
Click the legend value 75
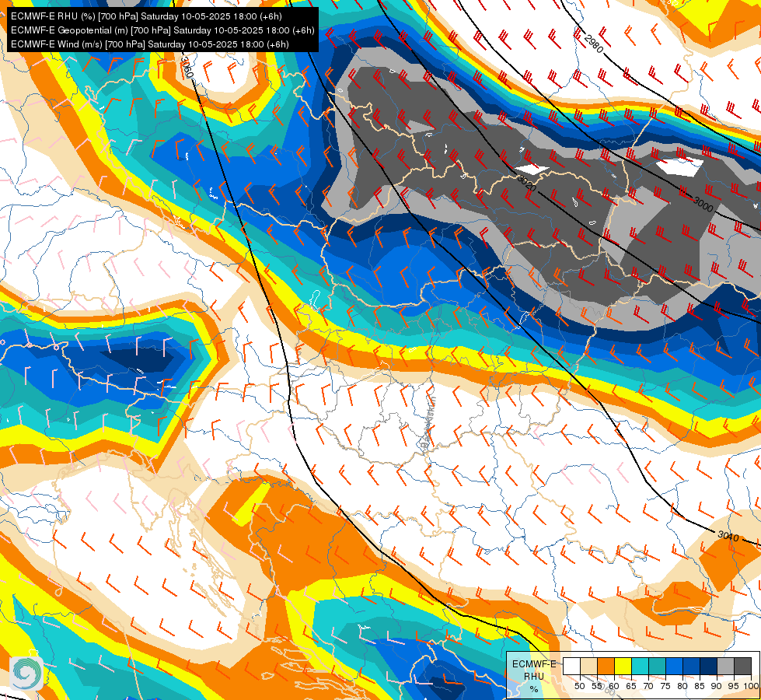click(665, 686)
